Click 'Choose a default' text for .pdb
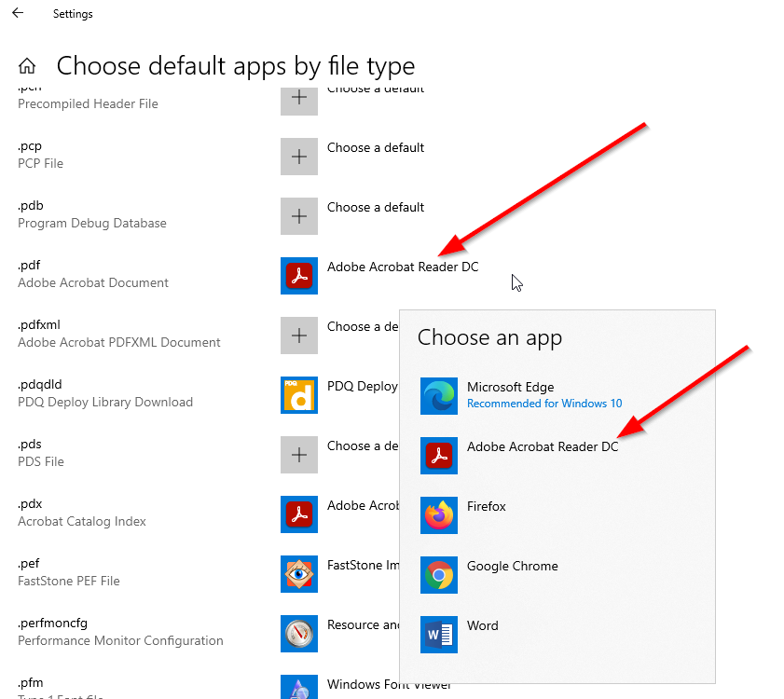The width and height of the screenshot is (784, 699). point(376,208)
